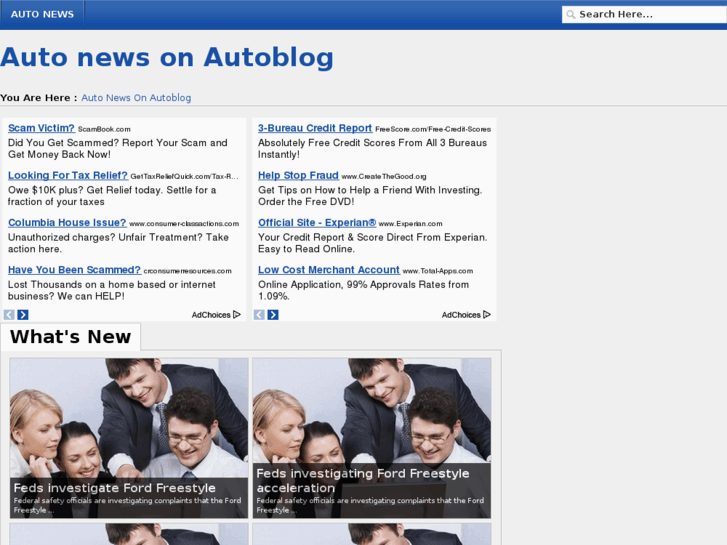Open Low Cost Merchant Account ad link
This screenshot has height=545, width=727.
(329, 270)
